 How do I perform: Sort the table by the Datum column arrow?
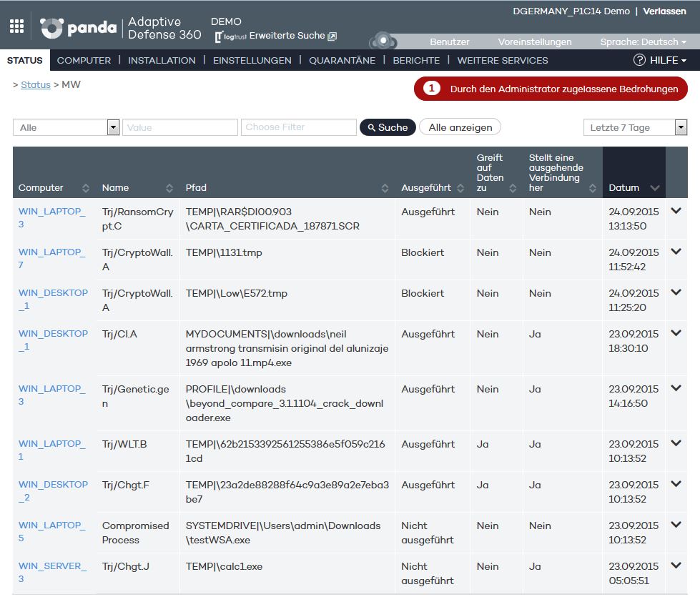tap(655, 188)
